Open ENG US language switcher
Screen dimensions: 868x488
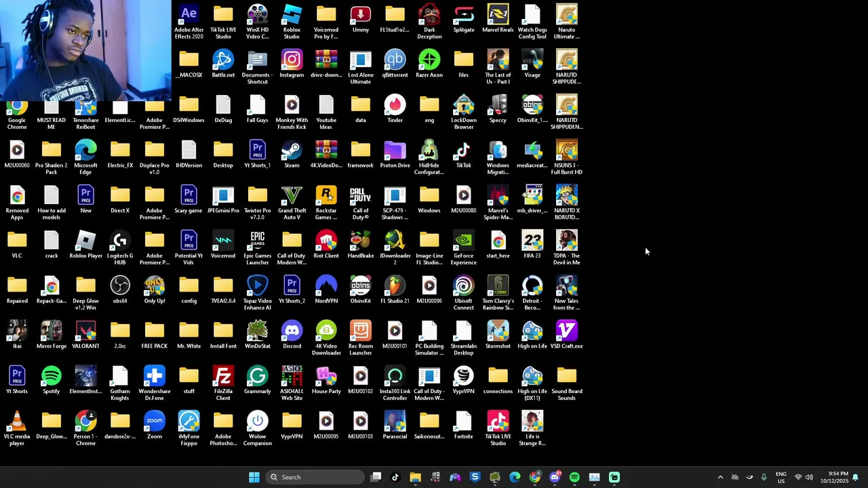(x=781, y=477)
